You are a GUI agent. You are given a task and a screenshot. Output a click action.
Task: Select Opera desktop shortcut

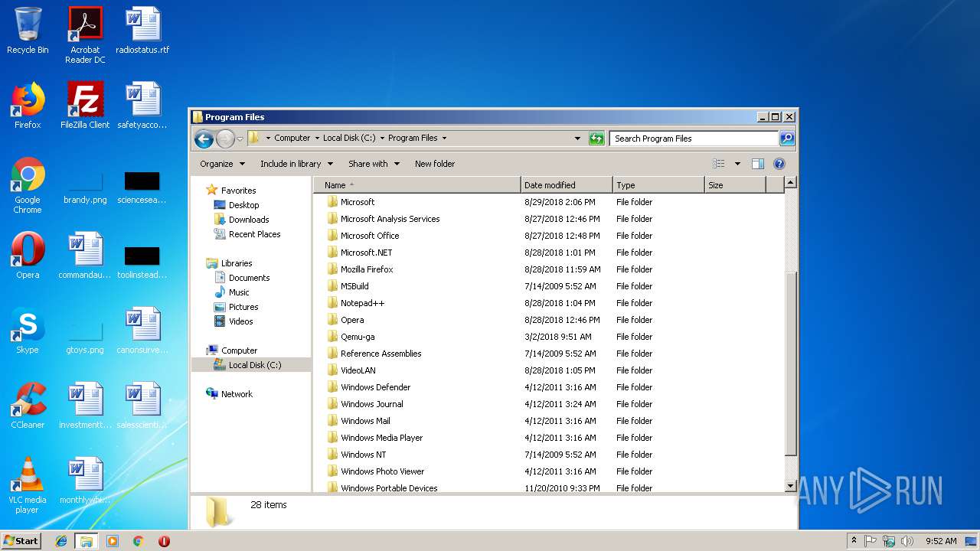28,256
